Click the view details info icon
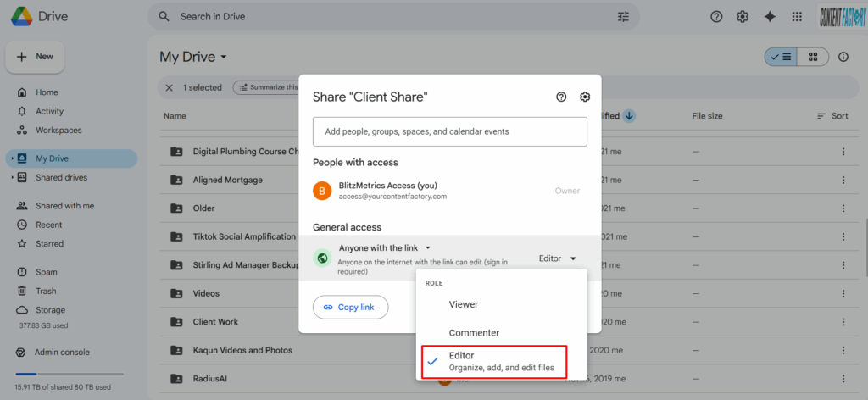Image resolution: width=868 pixels, height=400 pixels. 843,57
